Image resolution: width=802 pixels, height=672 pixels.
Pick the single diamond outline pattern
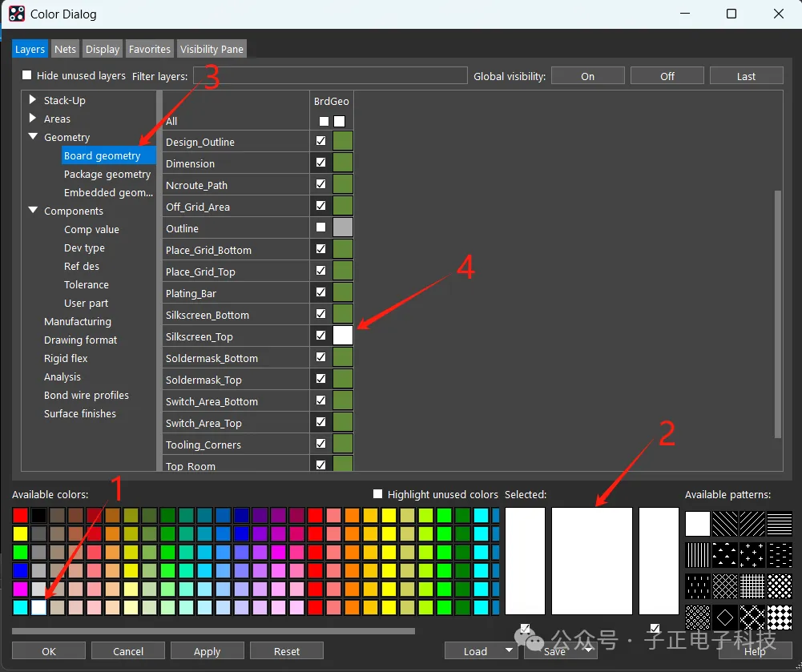tap(725, 618)
